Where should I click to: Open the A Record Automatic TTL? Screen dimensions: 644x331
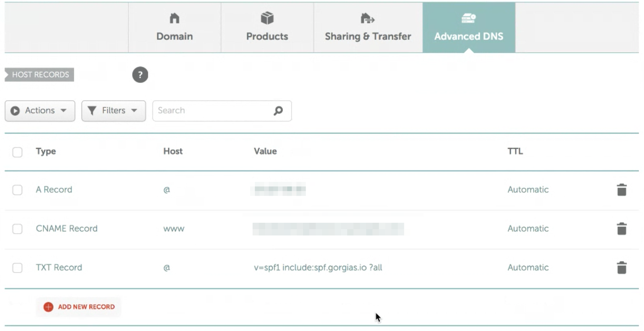click(x=528, y=190)
